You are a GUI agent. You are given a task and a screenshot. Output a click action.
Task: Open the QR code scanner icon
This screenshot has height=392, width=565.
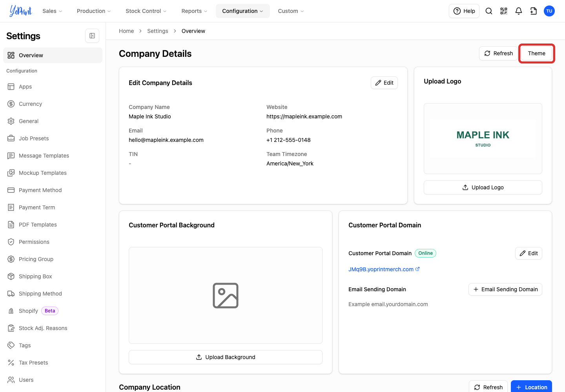[x=504, y=11]
